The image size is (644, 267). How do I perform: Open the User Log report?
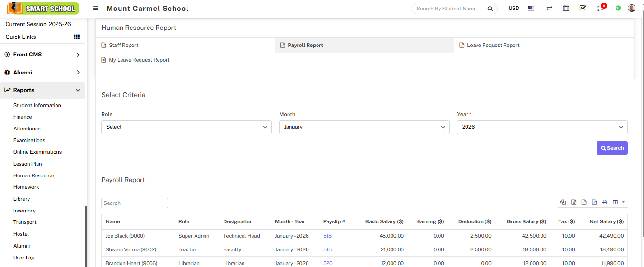24,258
